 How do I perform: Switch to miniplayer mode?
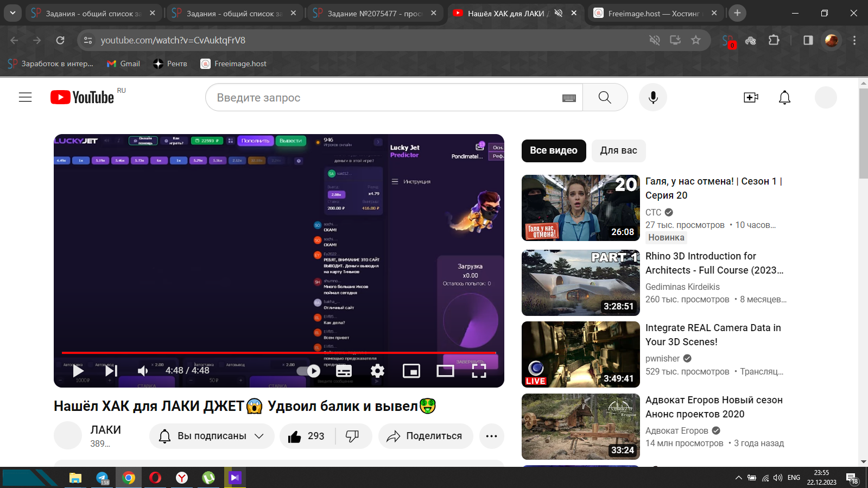411,371
